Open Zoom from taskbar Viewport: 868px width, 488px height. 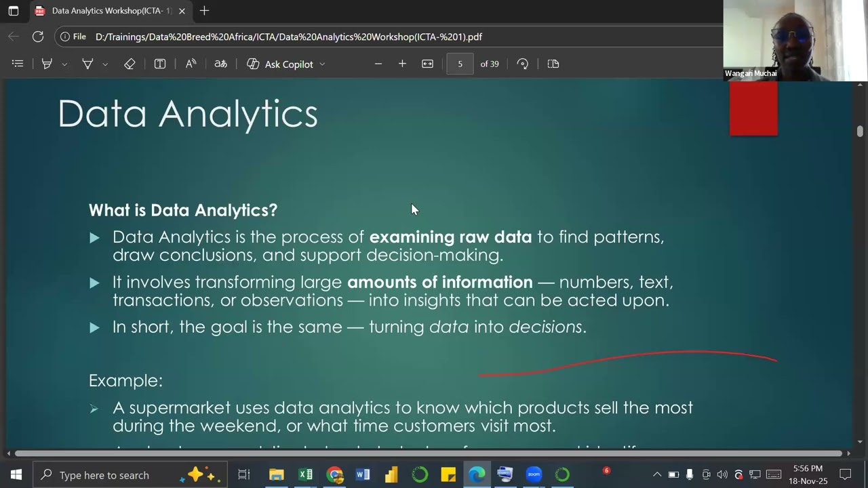click(534, 474)
